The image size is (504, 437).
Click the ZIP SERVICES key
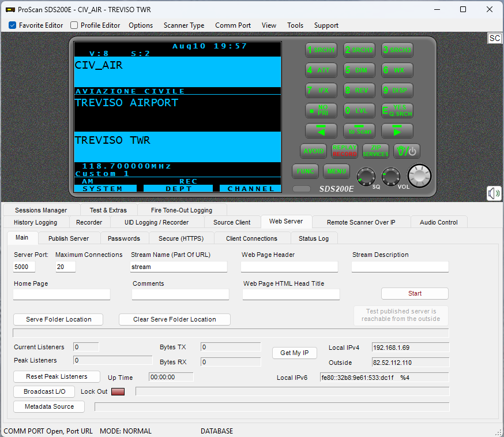click(x=375, y=151)
